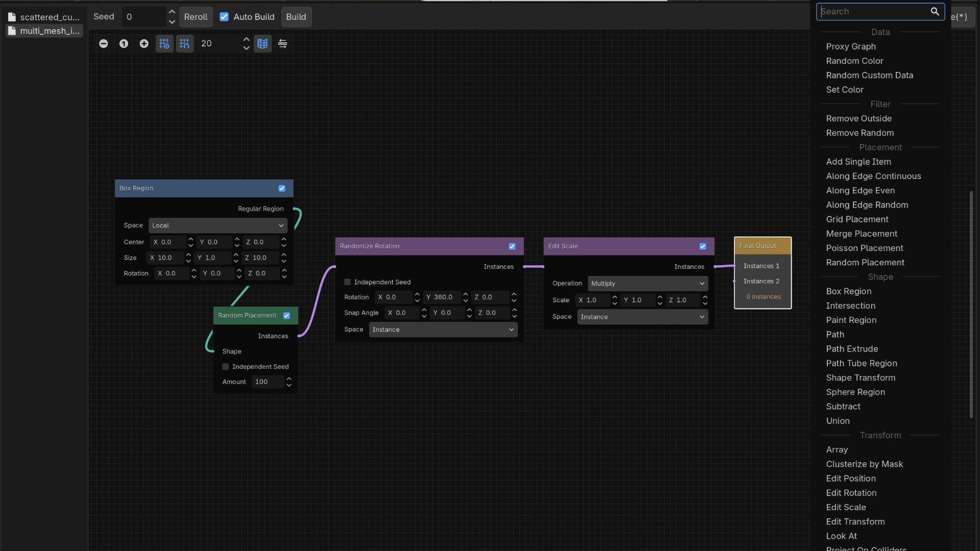Choose Sphere Region in the node list
Image resolution: width=980 pixels, height=551 pixels.
(x=855, y=392)
